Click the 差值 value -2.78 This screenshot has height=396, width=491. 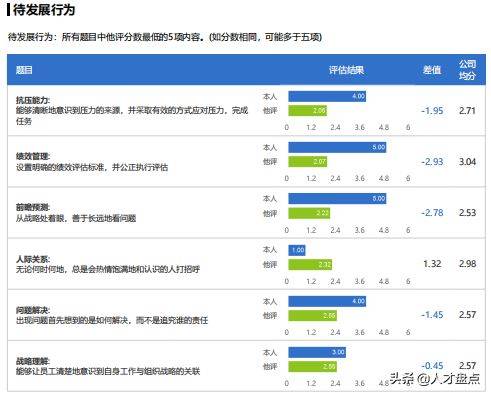coord(432,213)
